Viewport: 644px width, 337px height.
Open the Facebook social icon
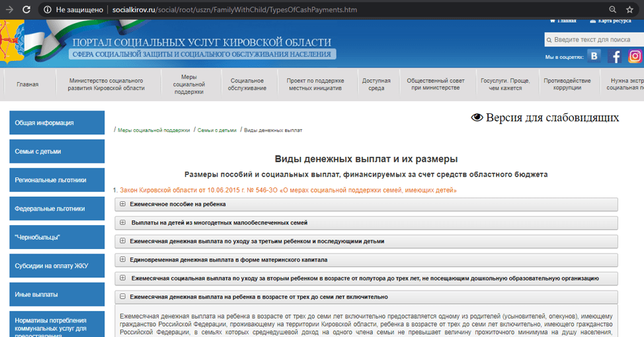(x=615, y=56)
